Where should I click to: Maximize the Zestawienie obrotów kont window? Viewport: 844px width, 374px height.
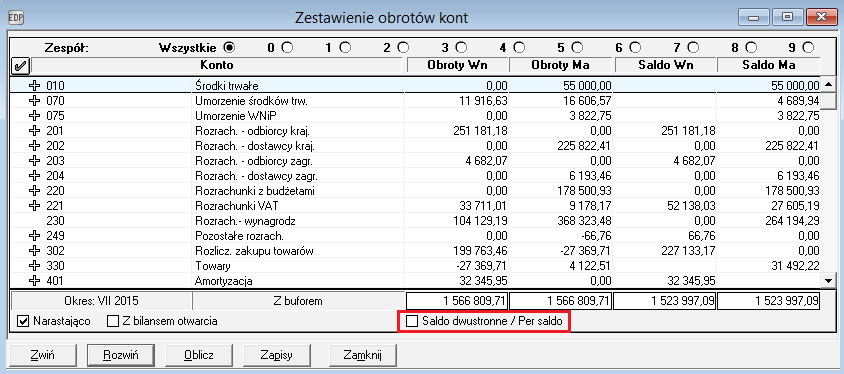pyautogui.click(x=788, y=17)
